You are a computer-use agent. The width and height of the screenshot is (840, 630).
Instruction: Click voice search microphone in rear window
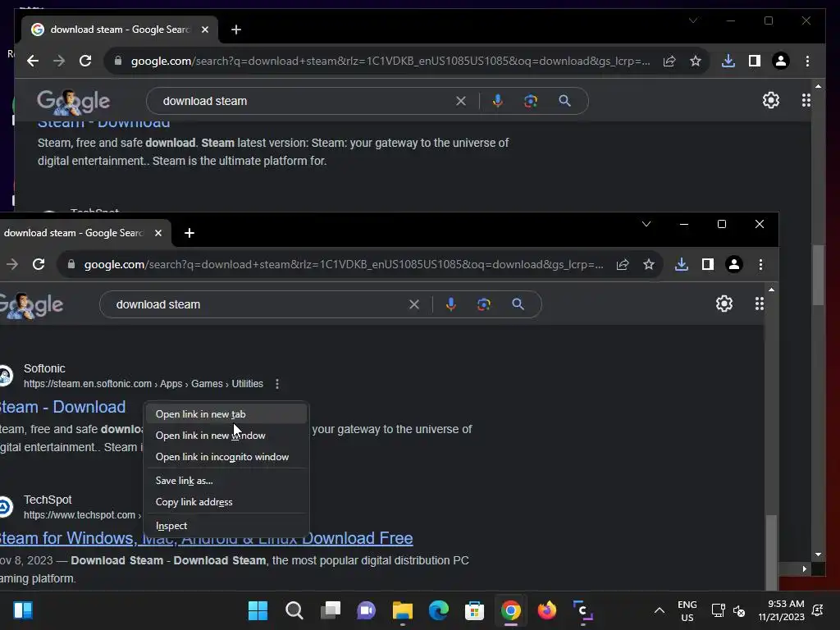498,101
